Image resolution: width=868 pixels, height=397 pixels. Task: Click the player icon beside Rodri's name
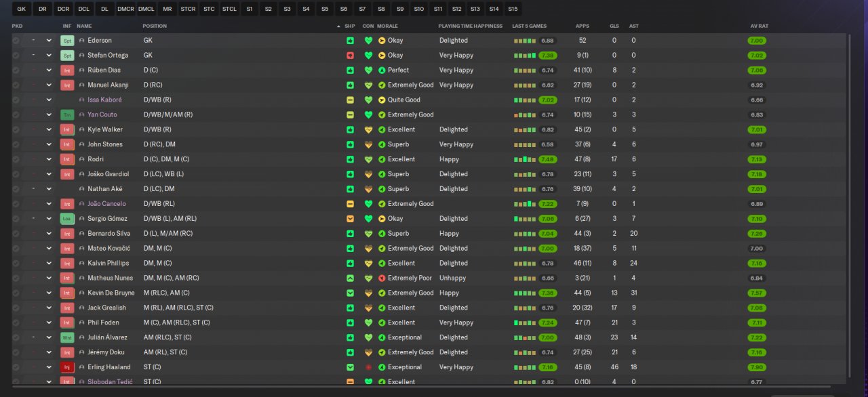pyautogui.click(x=82, y=159)
